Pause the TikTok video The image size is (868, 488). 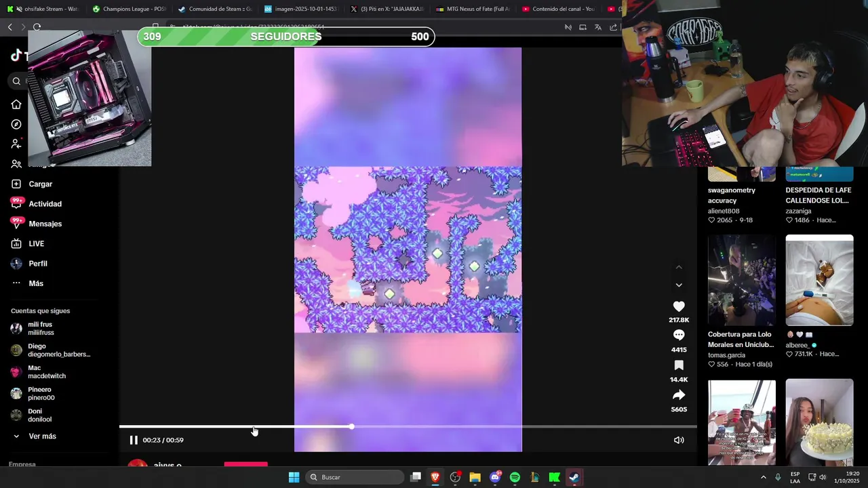pos(134,441)
